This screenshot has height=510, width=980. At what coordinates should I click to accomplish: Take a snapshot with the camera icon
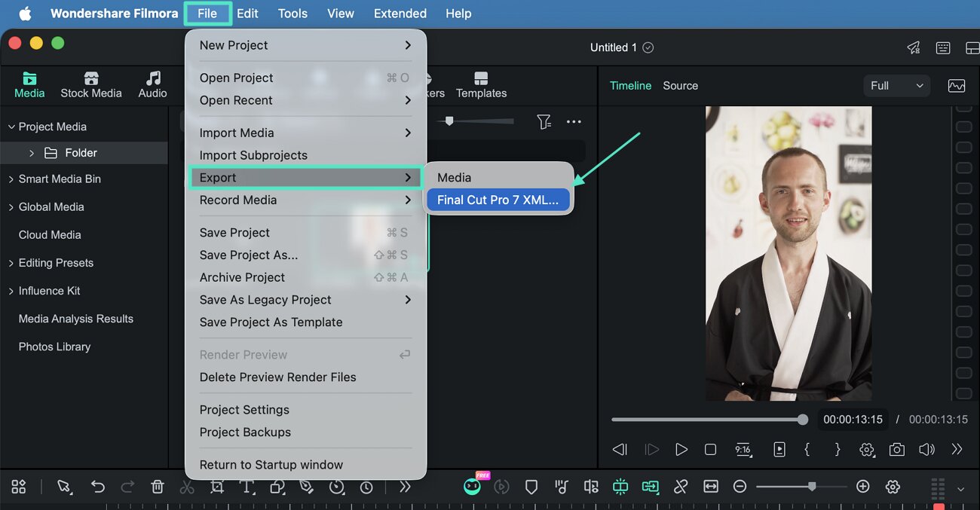(x=896, y=450)
